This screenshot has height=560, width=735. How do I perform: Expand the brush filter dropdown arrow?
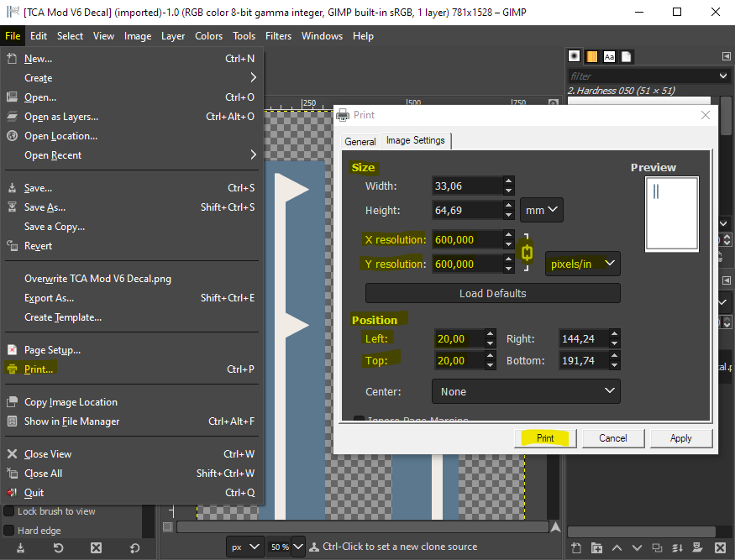click(723, 76)
